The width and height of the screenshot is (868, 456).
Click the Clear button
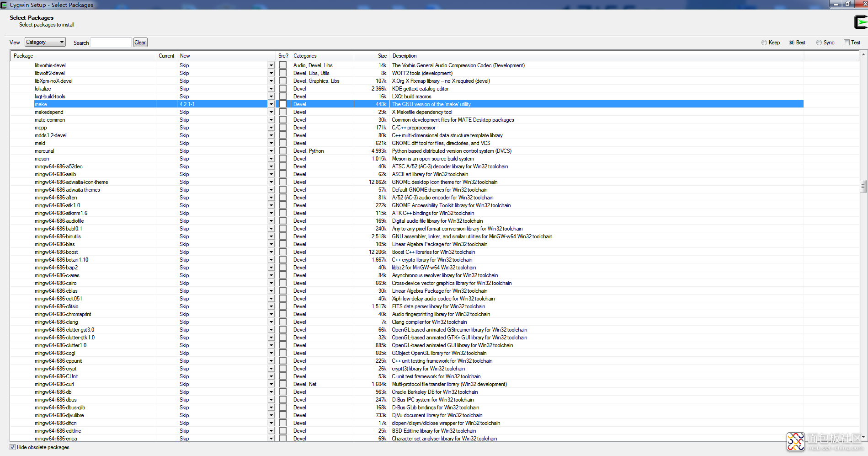click(x=140, y=43)
